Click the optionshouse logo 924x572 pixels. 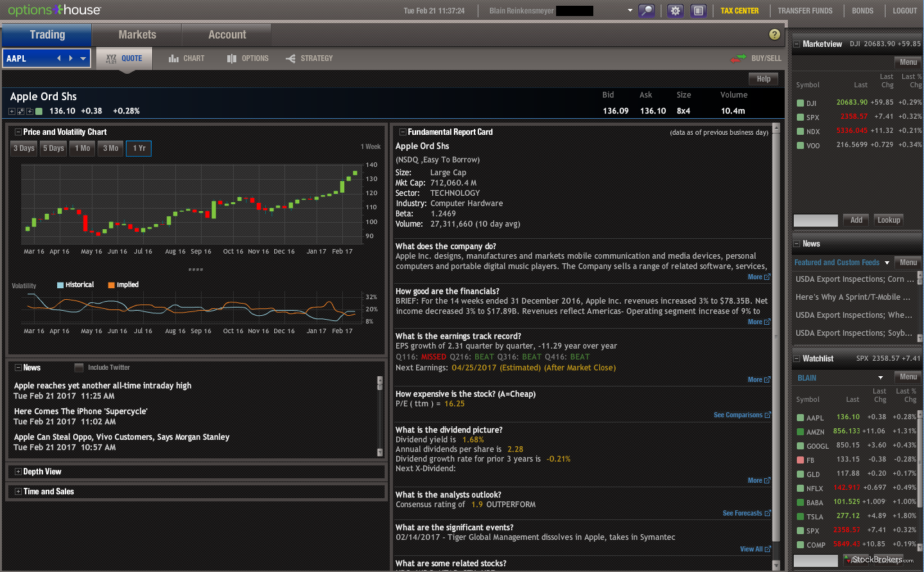click(54, 10)
